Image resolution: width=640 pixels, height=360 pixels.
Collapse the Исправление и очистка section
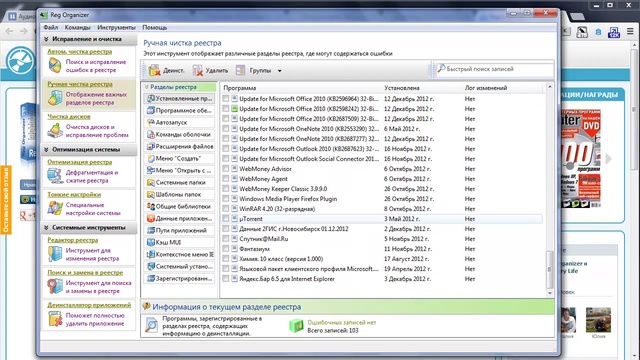(x=46, y=39)
